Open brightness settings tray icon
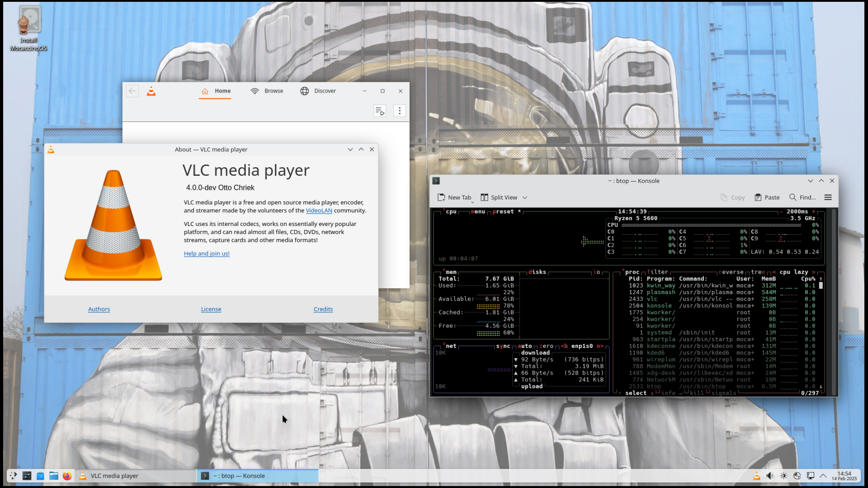Viewport: 868px width, 488px height. tap(783, 476)
